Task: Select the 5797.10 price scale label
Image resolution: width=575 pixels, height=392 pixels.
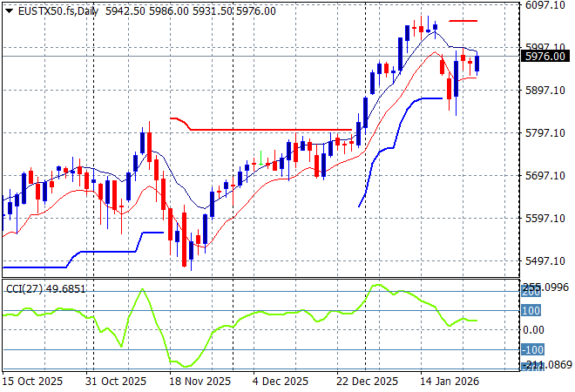Action: tap(545, 132)
